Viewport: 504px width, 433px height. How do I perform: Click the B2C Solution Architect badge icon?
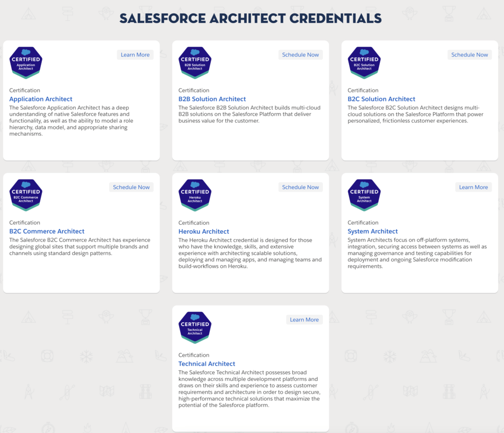[x=364, y=62]
